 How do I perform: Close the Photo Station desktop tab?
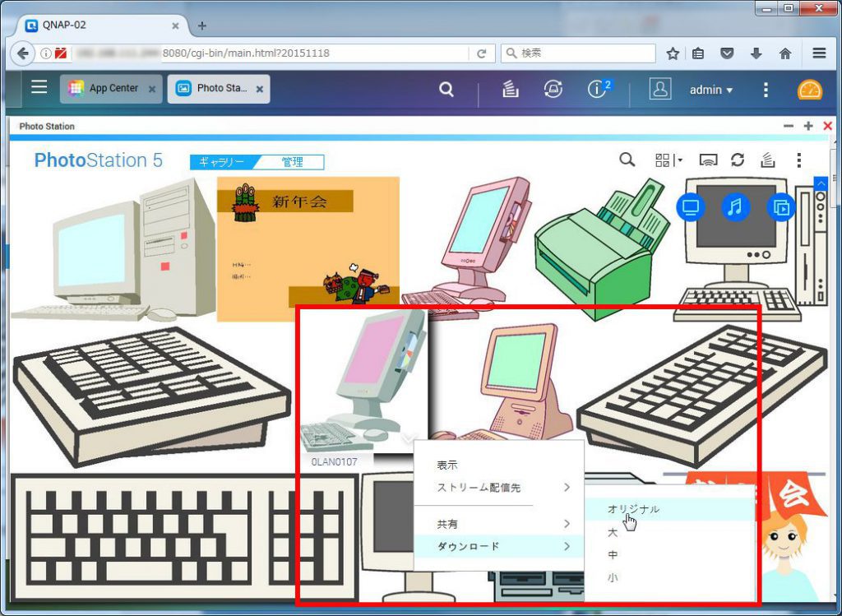coord(259,89)
